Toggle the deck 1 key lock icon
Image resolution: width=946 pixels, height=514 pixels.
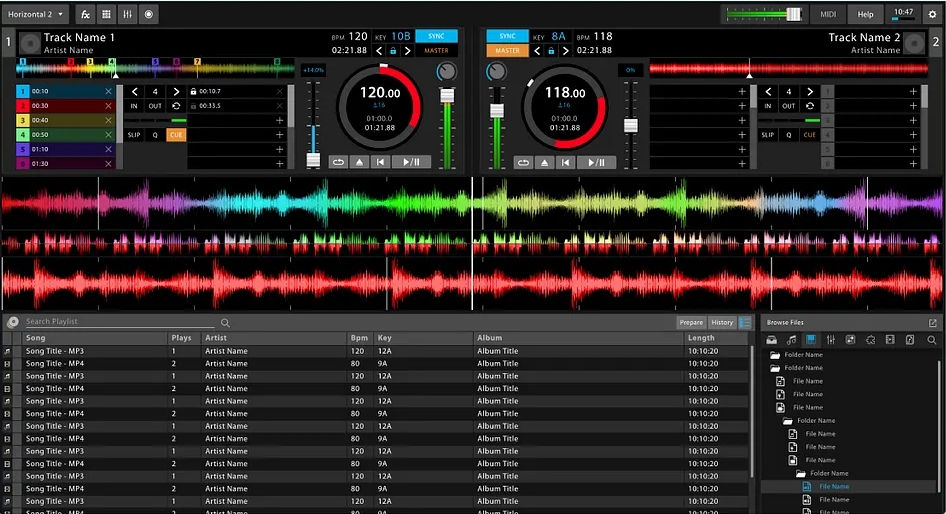[393, 51]
